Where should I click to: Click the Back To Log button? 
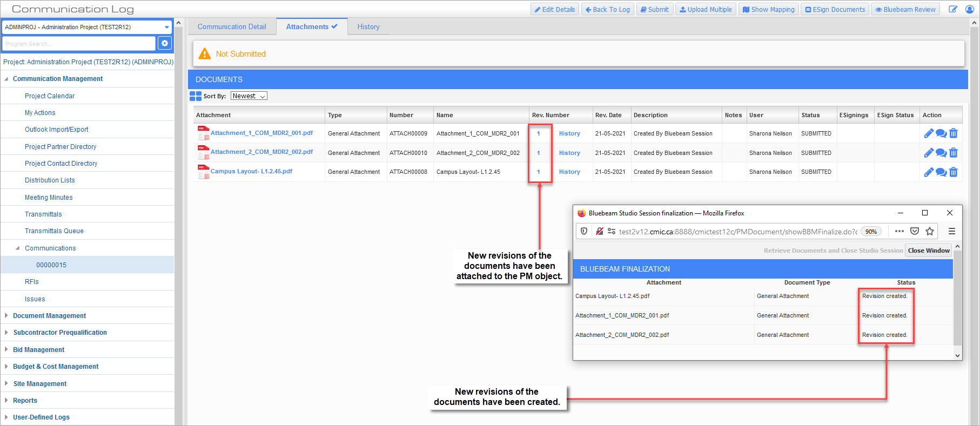(x=607, y=9)
